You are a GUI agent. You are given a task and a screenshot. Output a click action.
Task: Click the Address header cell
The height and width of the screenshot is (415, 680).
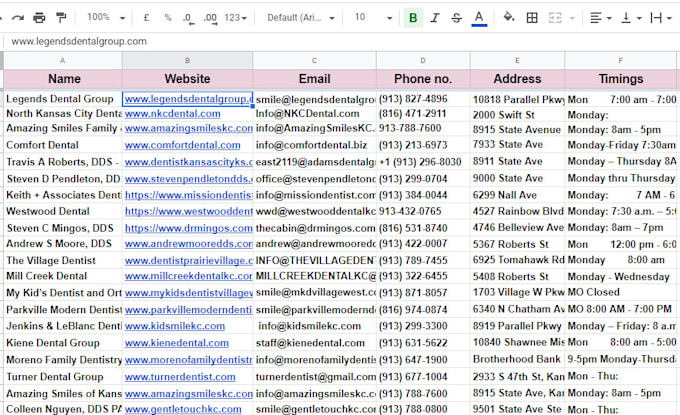[x=517, y=79]
